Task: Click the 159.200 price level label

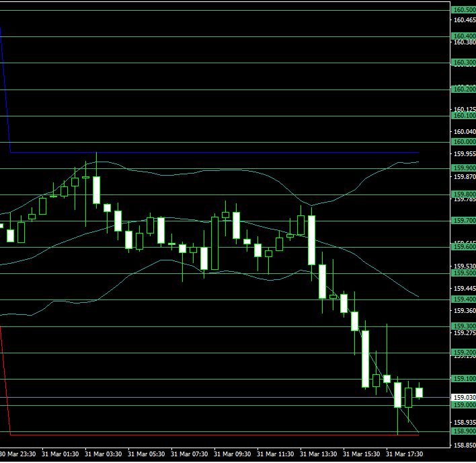Action: (x=464, y=353)
